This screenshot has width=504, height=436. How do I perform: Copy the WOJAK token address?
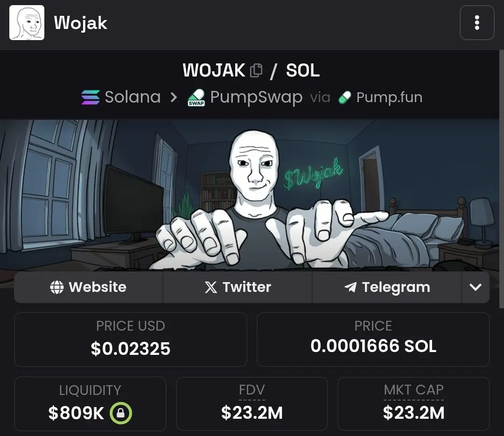[x=256, y=70]
